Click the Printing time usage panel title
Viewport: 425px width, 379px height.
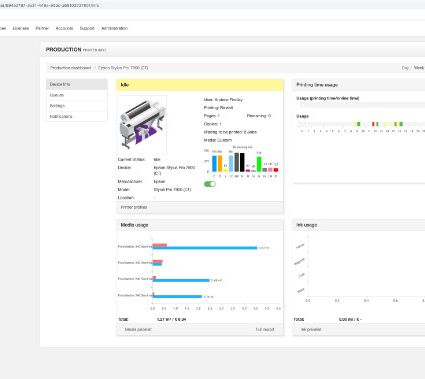coord(317,85)
